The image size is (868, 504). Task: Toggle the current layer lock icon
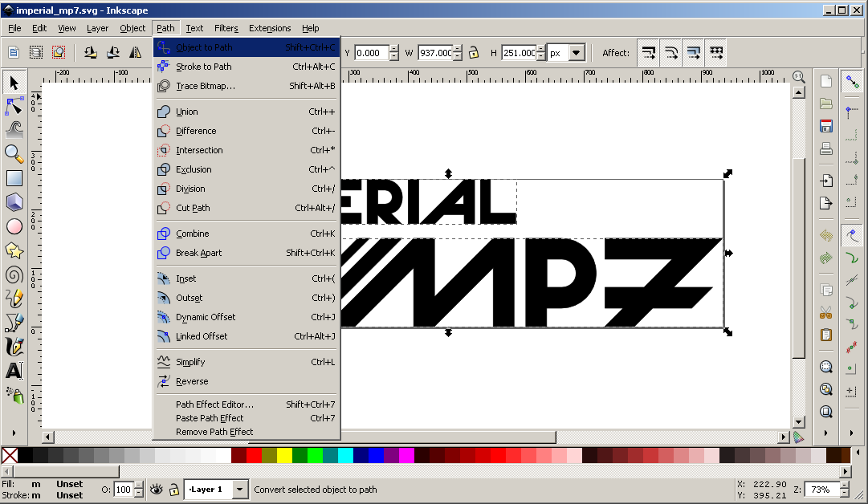(x=173, y=490)
